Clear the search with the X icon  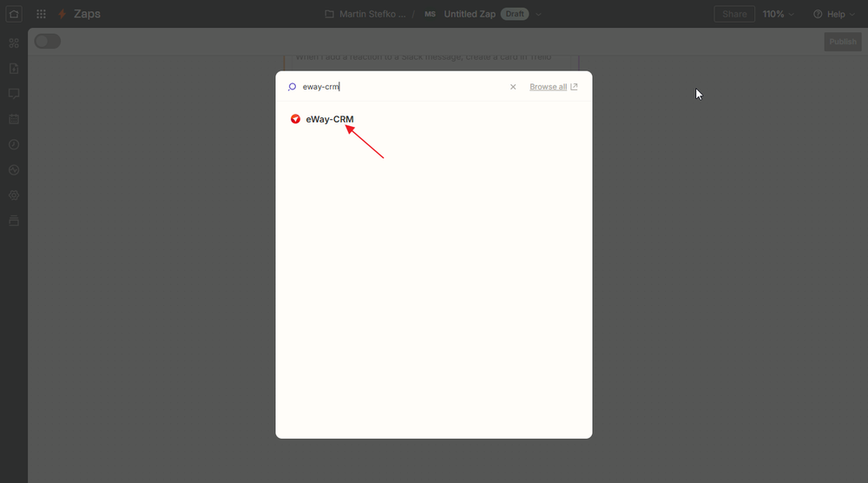[513, 86]
